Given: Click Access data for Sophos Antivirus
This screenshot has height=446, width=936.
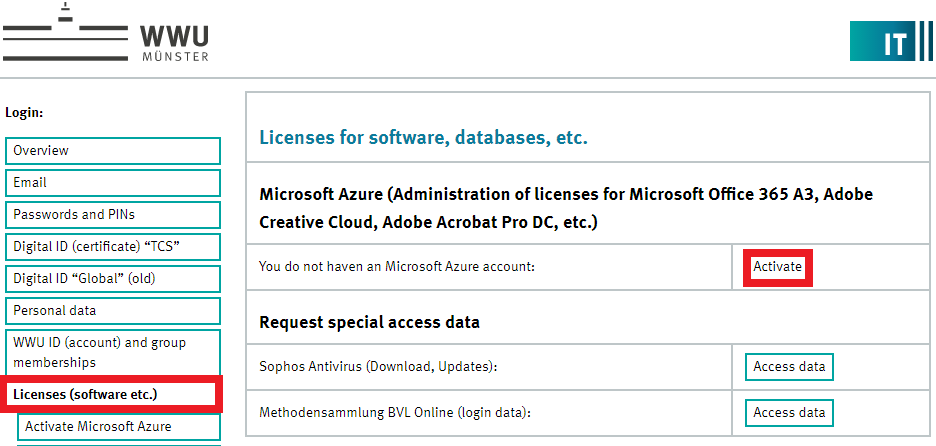Looking at the screenshot, I should 789,367.
